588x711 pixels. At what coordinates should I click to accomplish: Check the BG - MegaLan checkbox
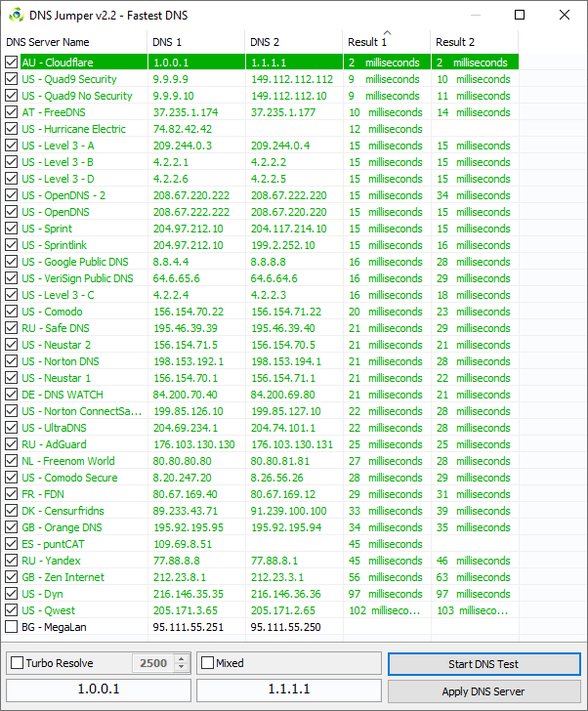(x=12, y=627)
